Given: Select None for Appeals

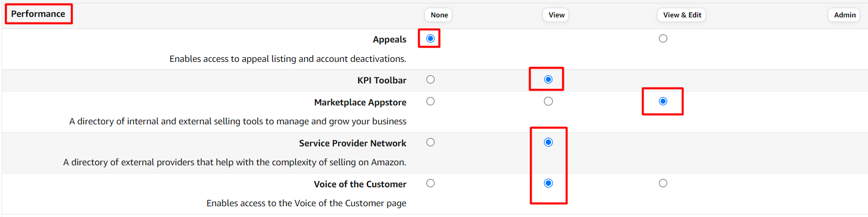Looking at the screenshot, I should [x=430, y=38].
